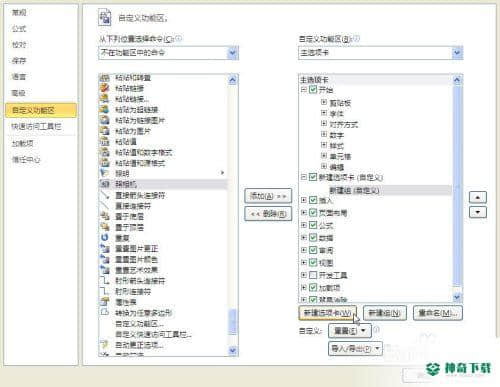Enable the 开发工具 checkbox
The width and height of the screenshot is (500, 387).
click(313, 275)
